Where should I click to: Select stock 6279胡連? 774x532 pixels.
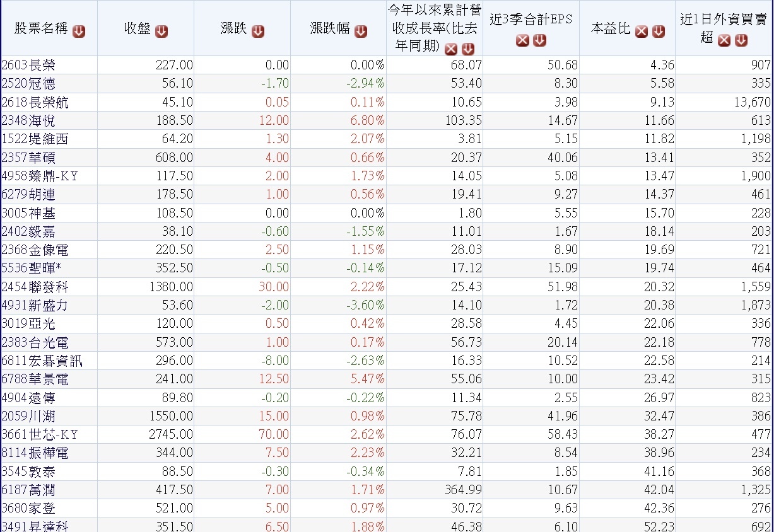click(28, 194)
